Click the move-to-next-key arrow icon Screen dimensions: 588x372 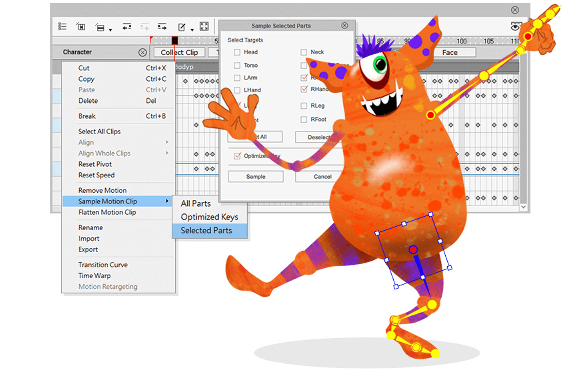point(162,27)
